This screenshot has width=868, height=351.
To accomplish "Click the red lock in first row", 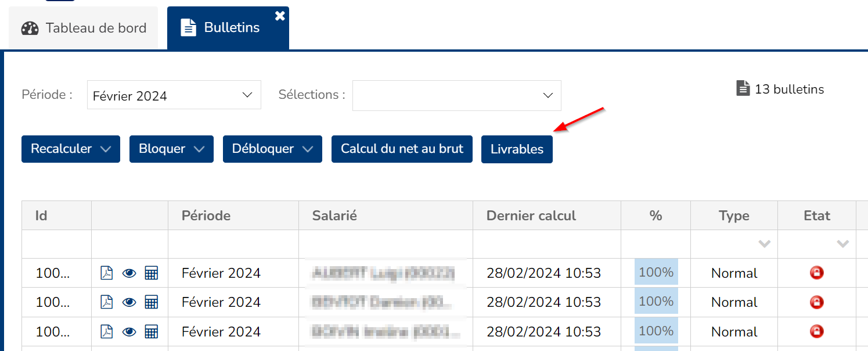I will pos(816,273).
